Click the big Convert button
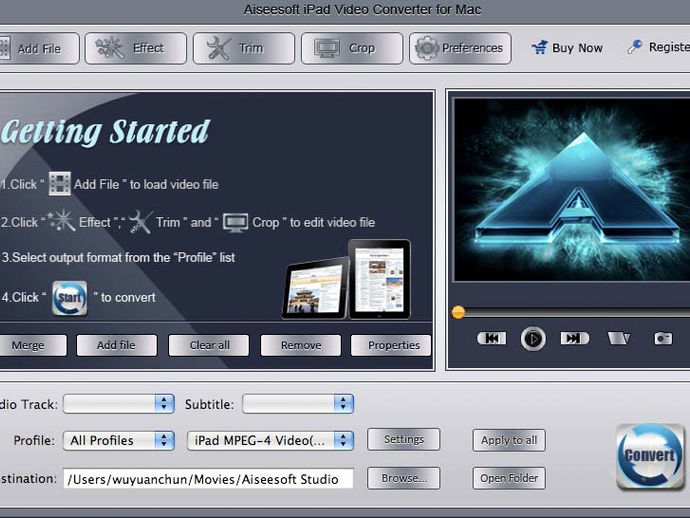This screenshot has height=518, width=690. pos(650,456)
